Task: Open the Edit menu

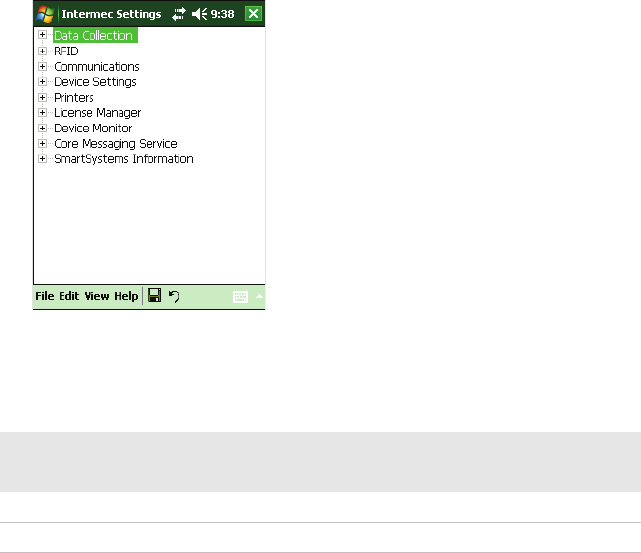Action: tap(69, 296)
